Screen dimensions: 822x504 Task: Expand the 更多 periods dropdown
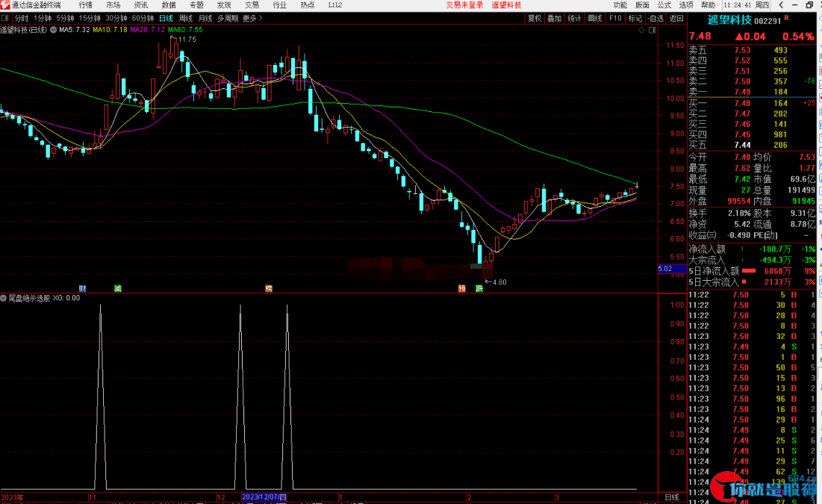[252, 19]
